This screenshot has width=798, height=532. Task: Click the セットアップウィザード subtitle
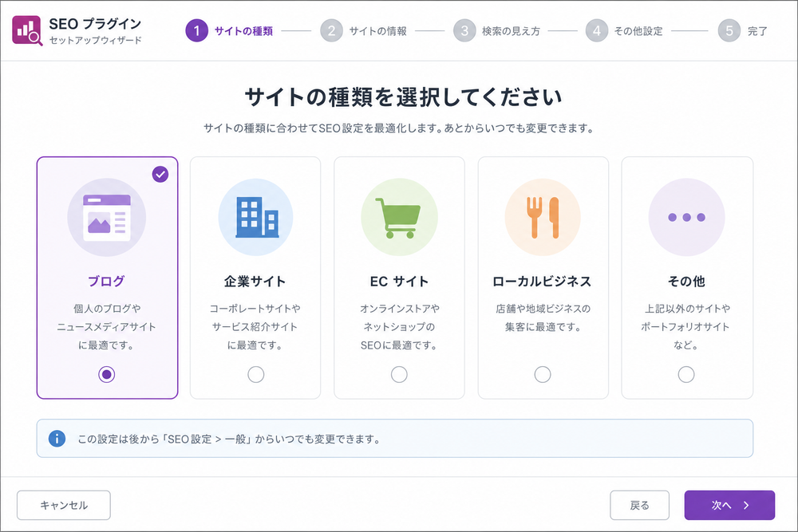95,40
